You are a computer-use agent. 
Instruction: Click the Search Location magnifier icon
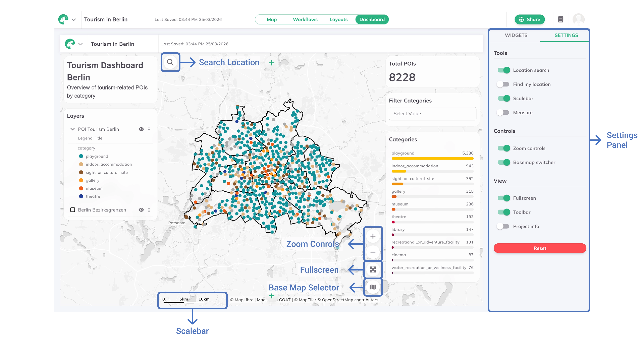171,63
